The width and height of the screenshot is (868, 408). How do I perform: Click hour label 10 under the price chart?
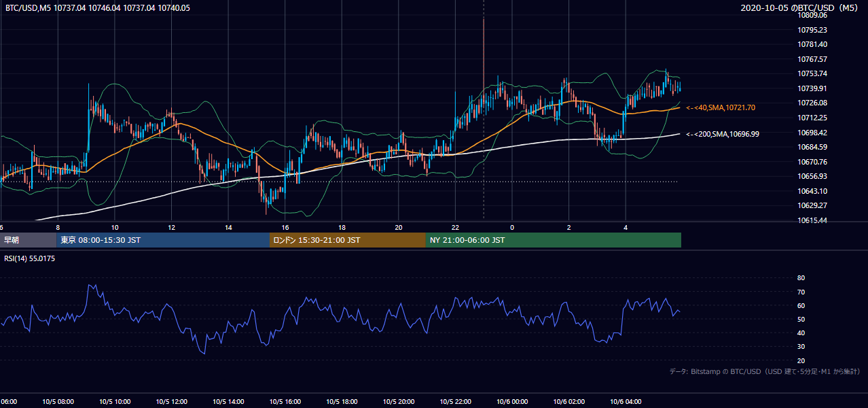(115, 228)
